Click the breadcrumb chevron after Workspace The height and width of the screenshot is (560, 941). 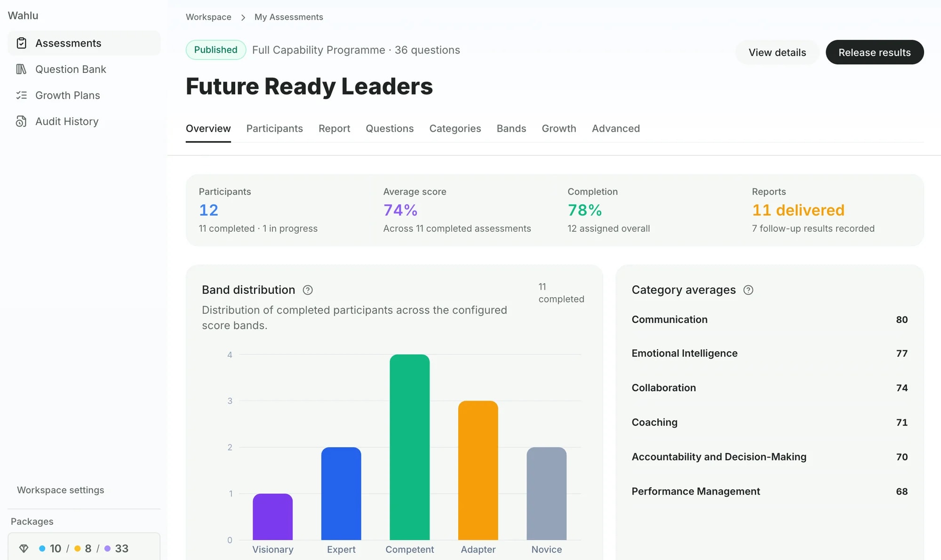(x=243, y=17)
